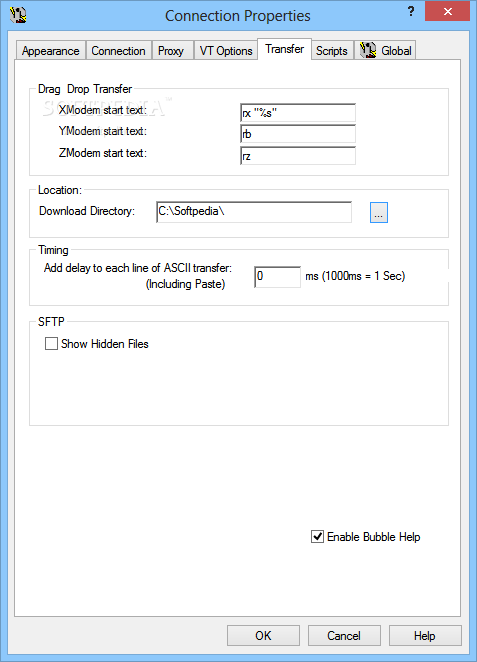Click the XModem start text label
The image size is (477, 662).
[103, 110]
